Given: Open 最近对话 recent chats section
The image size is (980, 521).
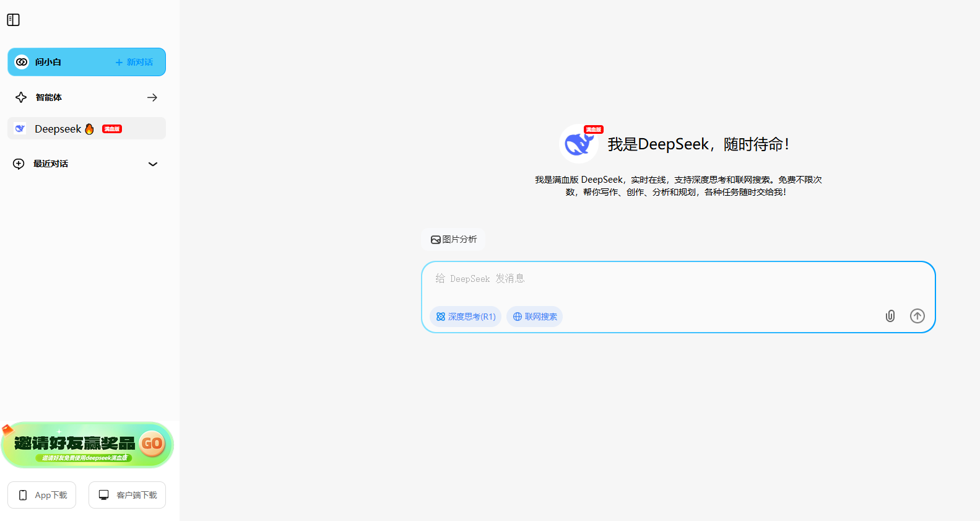Looking at the screenshot, I should (87, 164).
